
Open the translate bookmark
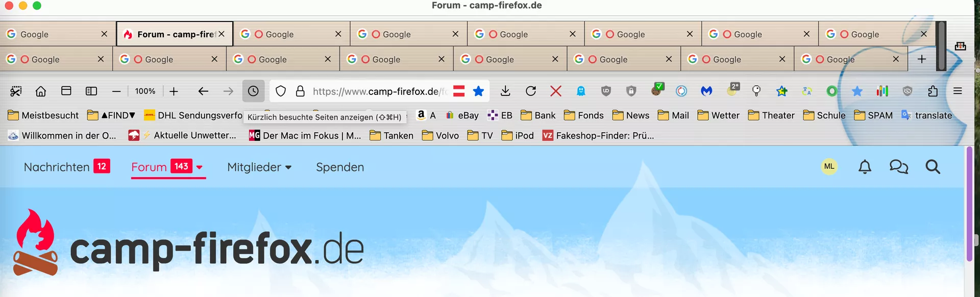tap(927, 115)
